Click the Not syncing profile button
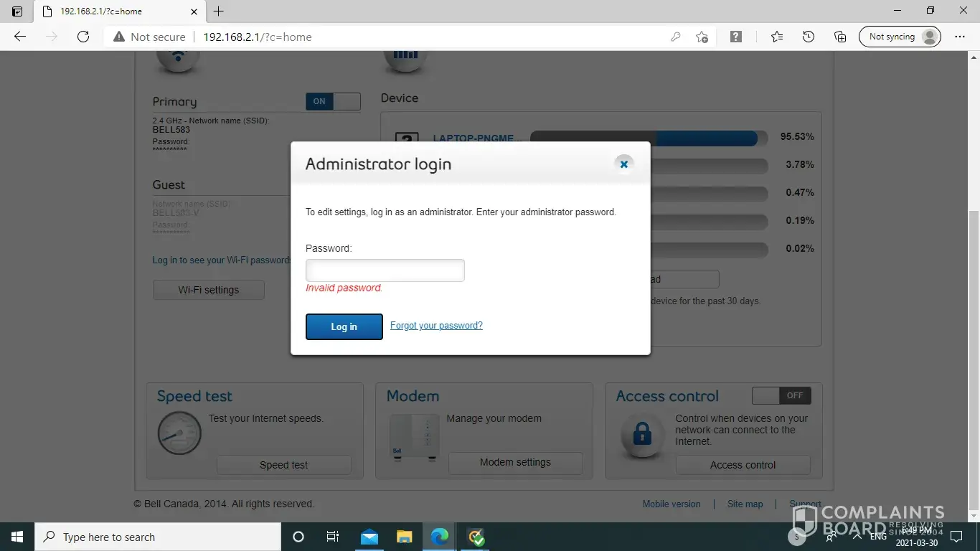This screenshot has width=980, height=551. [x=900, y=37]
